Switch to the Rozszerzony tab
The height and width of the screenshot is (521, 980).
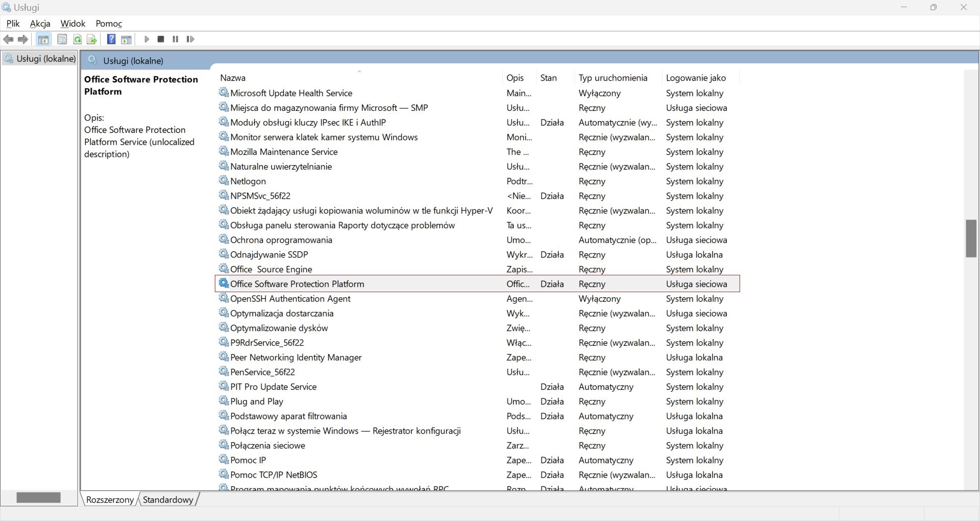(x=110, y=500)
